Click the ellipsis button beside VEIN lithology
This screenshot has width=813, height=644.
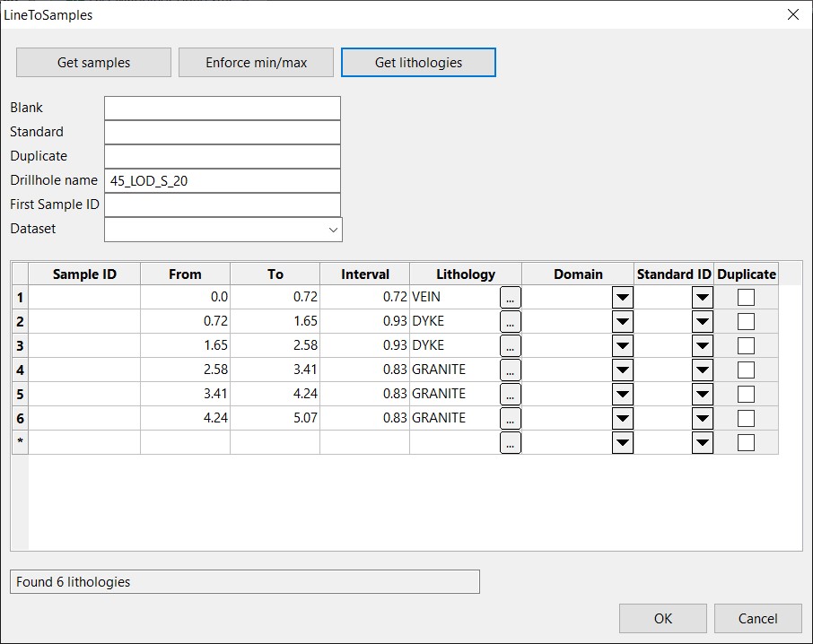click(510, 297)
